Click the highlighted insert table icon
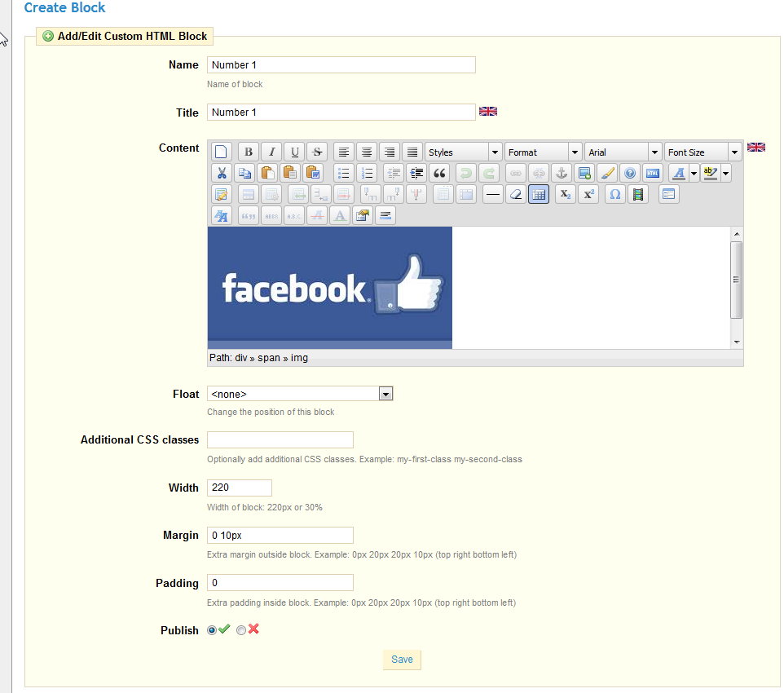Image resolution: width=784 pixels, height=693 pixels. coord(539,194)
